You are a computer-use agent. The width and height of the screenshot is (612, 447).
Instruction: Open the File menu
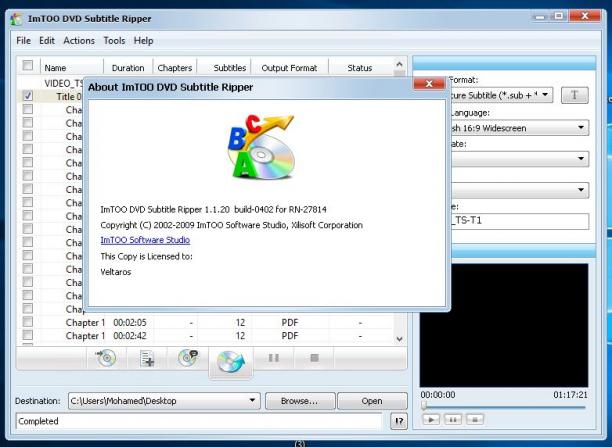[x=23, y=41]
